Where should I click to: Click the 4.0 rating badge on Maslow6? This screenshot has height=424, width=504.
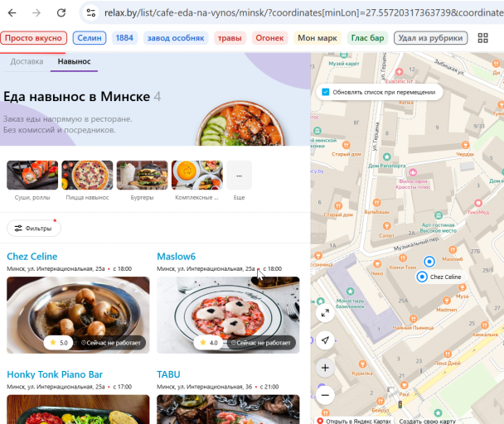pos(208,343)
